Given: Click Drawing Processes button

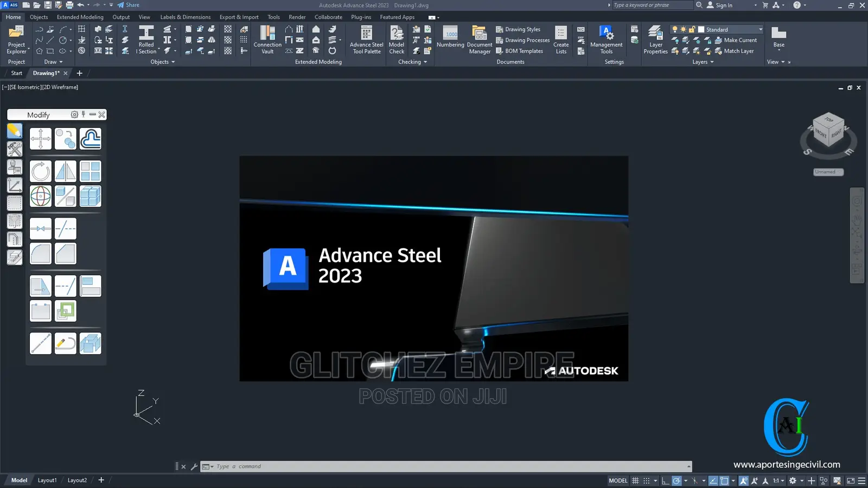Looking at the screenshot, I should [x=523, y=40].
